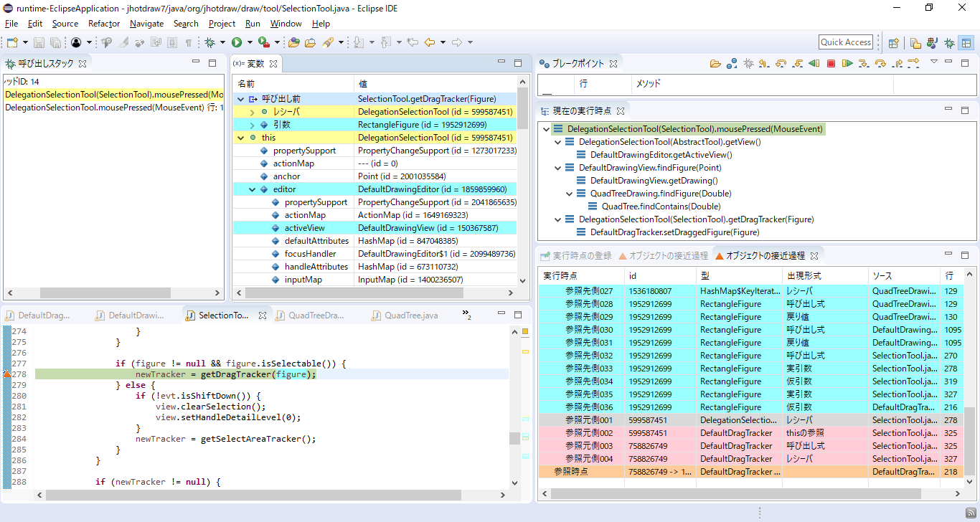980x522 pixels.
Task: Click the Save All toolbar icon
Action: (55, 42)
